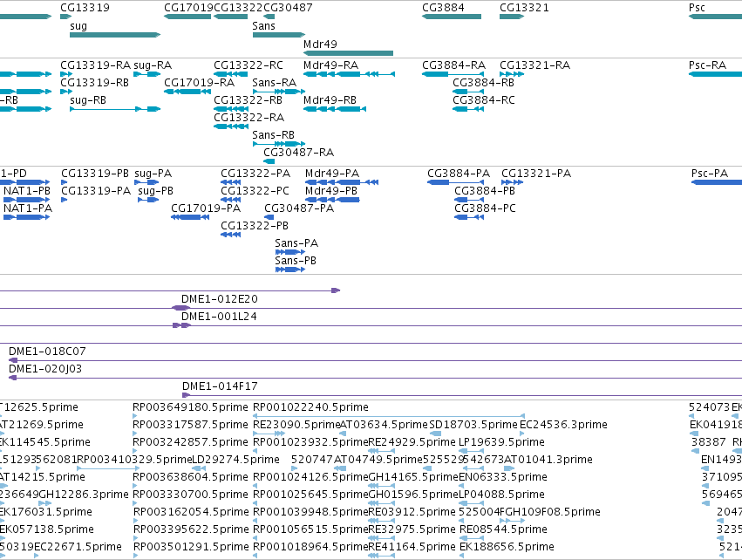Click BAC clone DME1-001L24 marker
The height and width of the screenshot is (560, 742).
[181, 325]
